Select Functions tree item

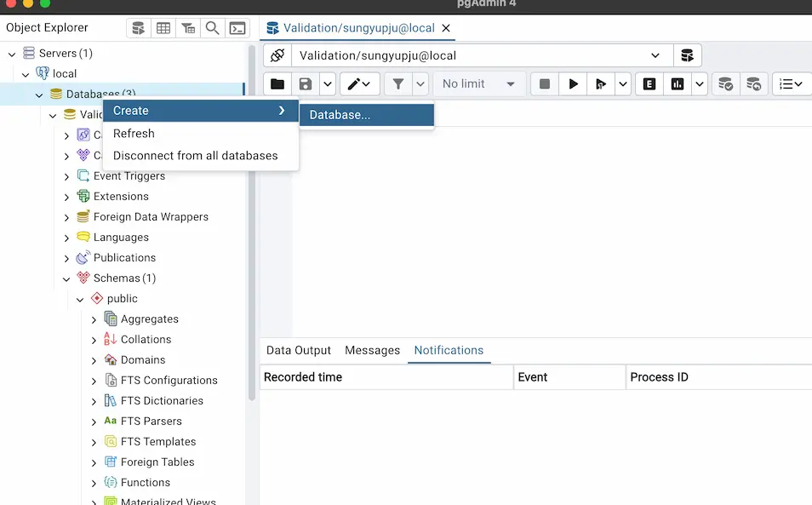point(145,483)
